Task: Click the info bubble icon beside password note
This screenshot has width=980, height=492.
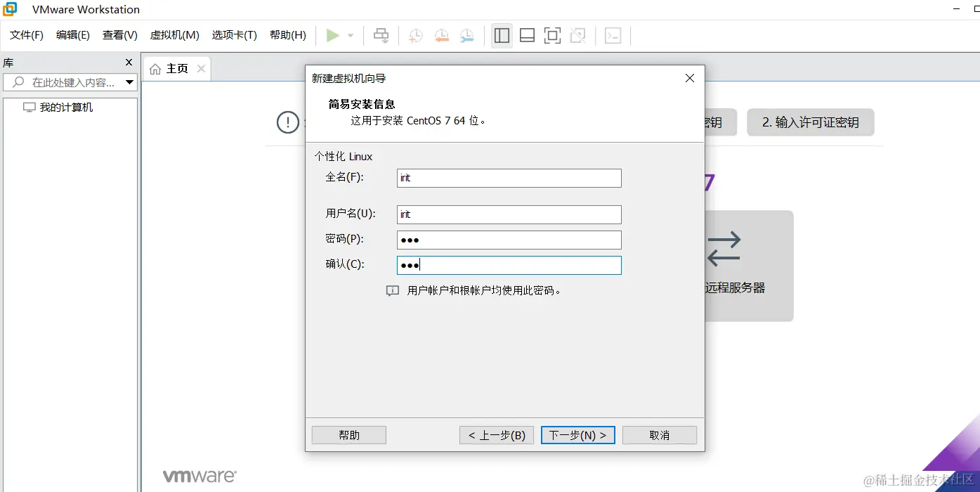Action: point(393,290)
